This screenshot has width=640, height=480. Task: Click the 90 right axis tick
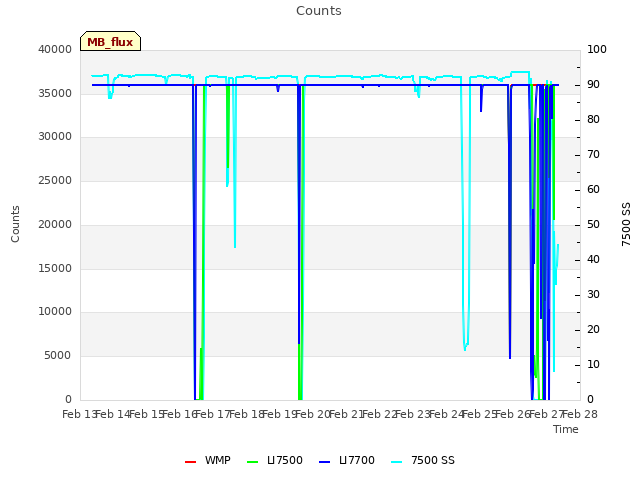click(593, 84)
